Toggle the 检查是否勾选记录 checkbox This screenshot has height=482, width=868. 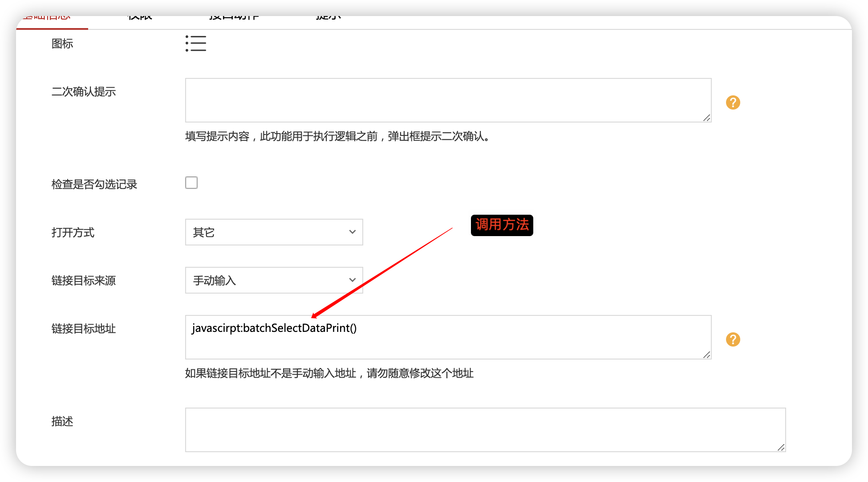(191, 183)
